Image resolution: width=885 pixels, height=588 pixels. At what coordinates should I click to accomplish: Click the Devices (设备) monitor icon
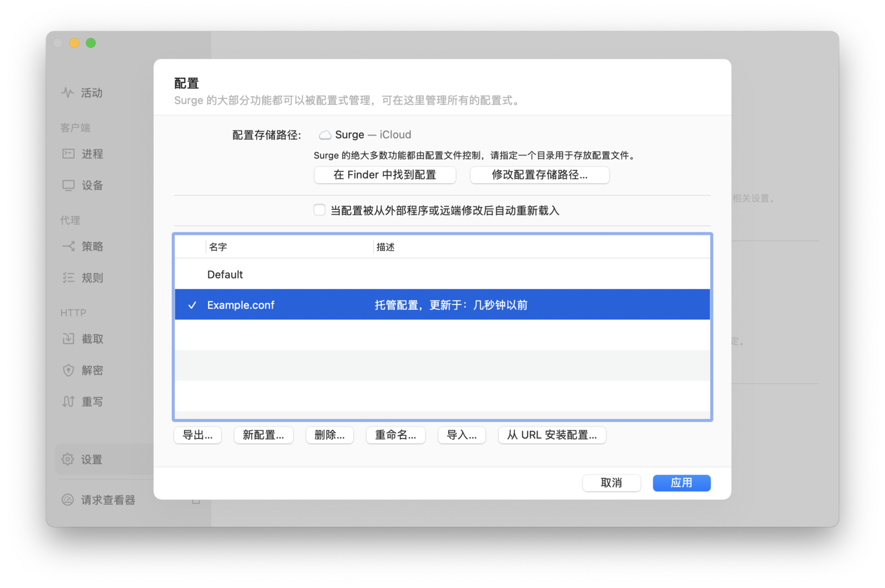[x=69, y=185]
